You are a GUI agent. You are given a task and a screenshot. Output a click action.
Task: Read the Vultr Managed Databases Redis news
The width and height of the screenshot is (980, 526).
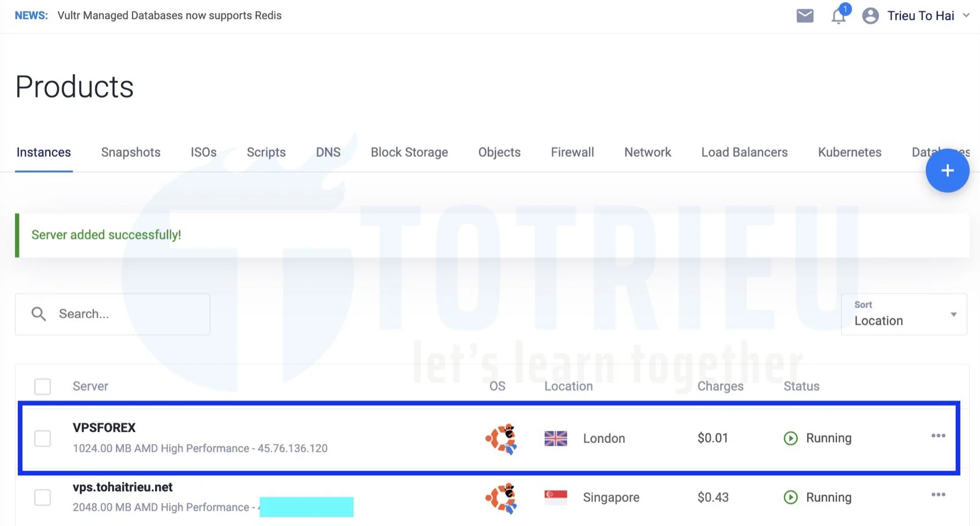169,16
